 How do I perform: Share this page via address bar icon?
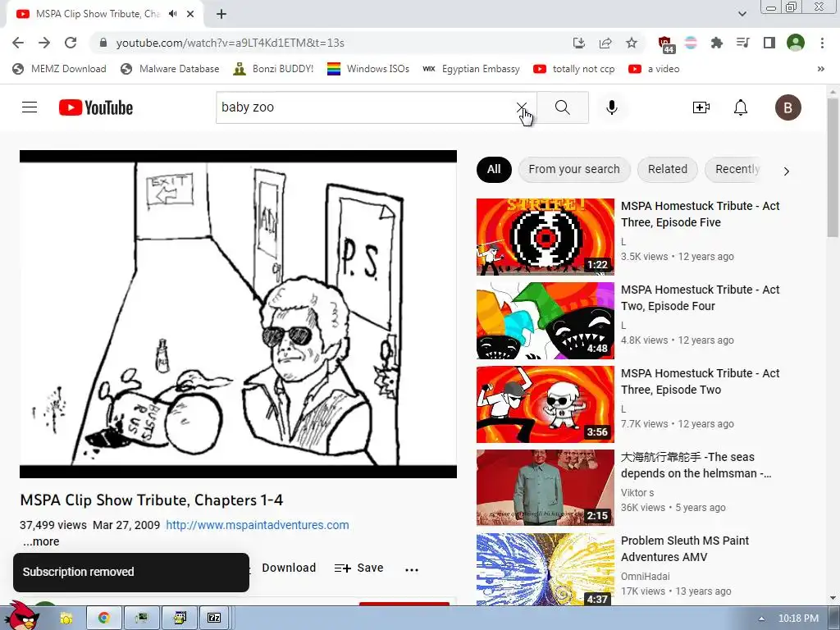tap(605, 43)
